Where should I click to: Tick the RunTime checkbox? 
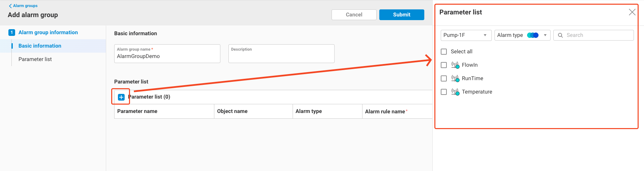click(x=444, y=78)
